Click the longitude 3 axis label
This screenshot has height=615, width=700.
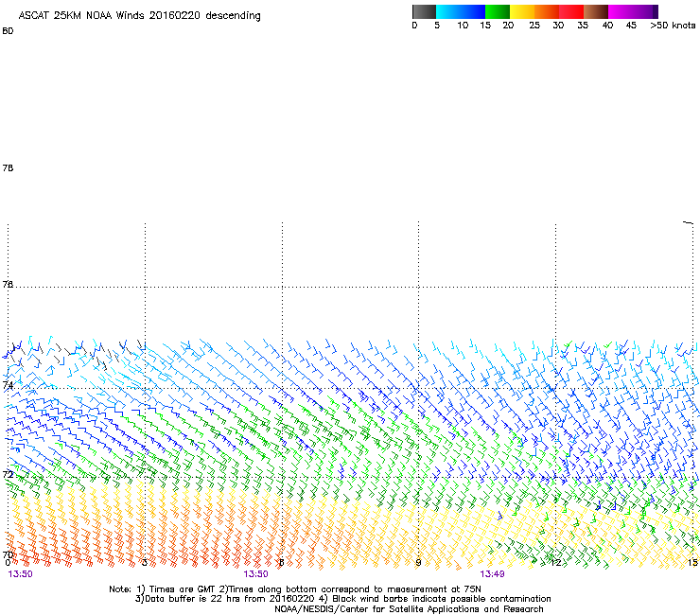[145, 562]
